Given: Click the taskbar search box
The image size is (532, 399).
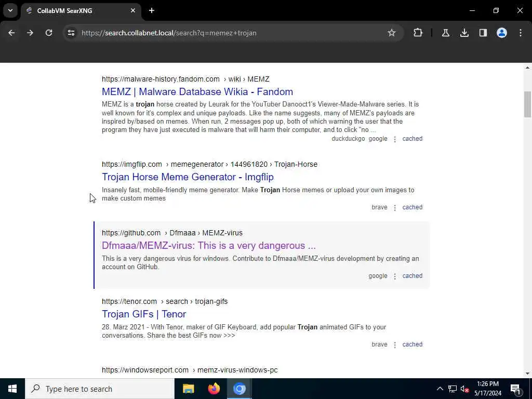Looking at the screenshot, I should click(x=100, y=389).
